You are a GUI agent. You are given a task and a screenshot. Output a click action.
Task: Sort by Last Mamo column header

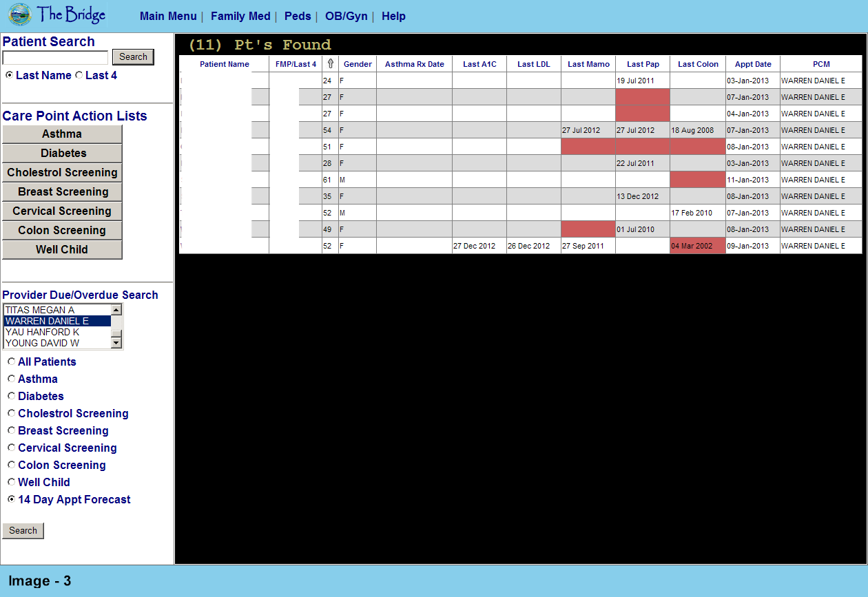coord(588,64)
